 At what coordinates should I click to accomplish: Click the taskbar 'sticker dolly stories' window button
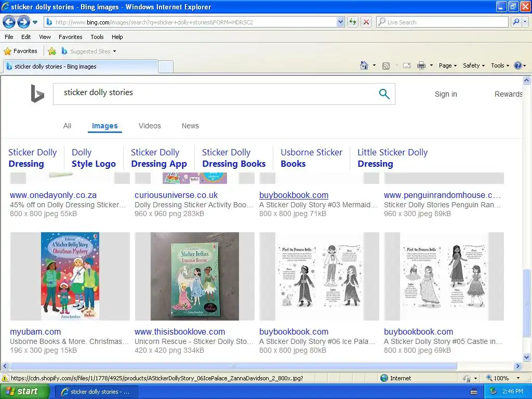click(x=96, y=392)
